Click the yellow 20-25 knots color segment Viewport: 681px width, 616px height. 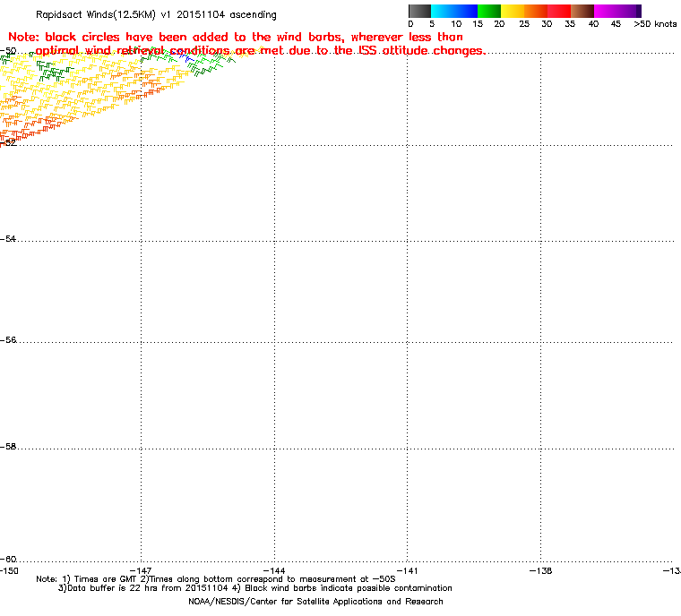pyautogui.click(x=513, y=11)
